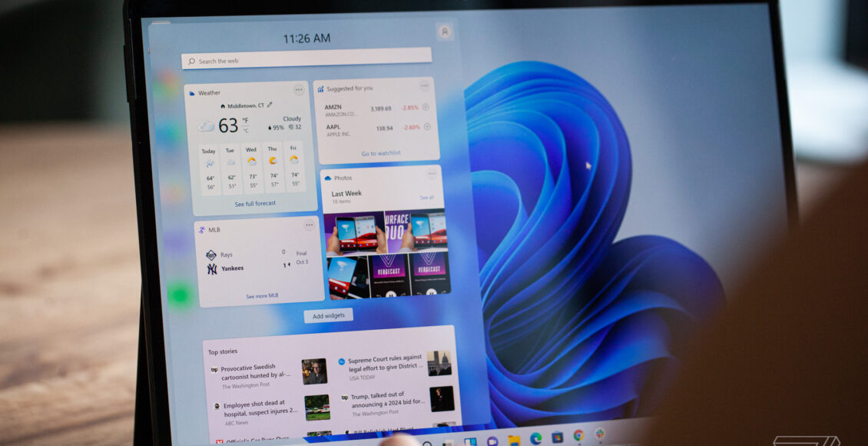
Task: Open Microsoft Store from taskbar
Action: click(558, 437)
